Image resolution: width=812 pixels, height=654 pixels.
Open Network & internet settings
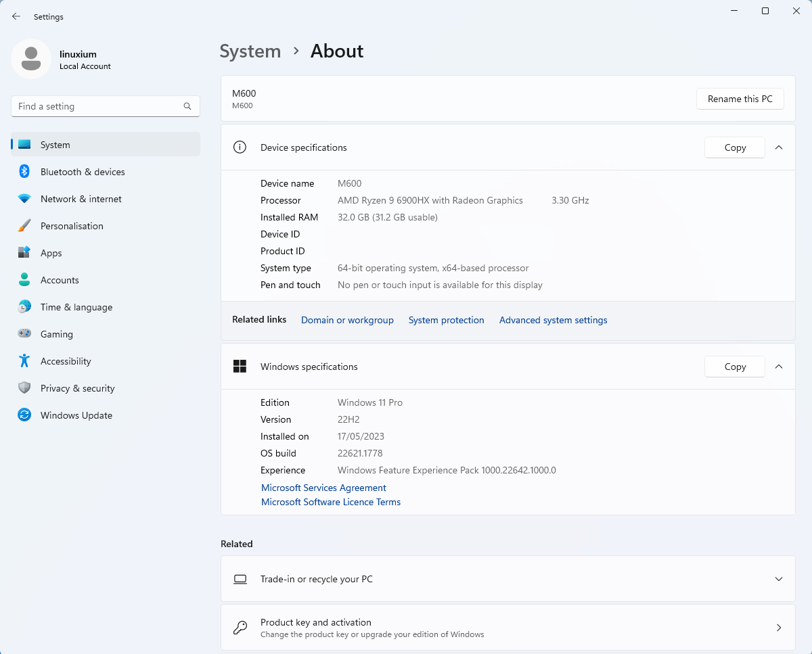pos(106,199)
